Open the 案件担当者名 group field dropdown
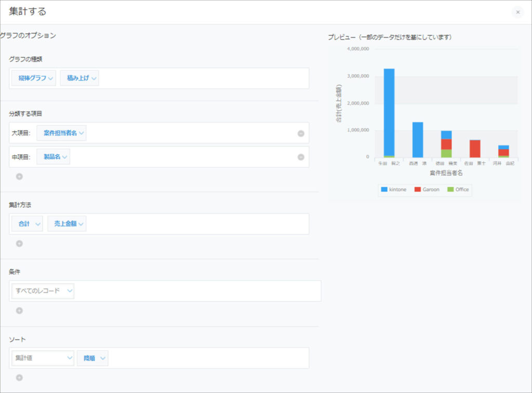This screenshot has height=393, width=532. pos(61,133)
